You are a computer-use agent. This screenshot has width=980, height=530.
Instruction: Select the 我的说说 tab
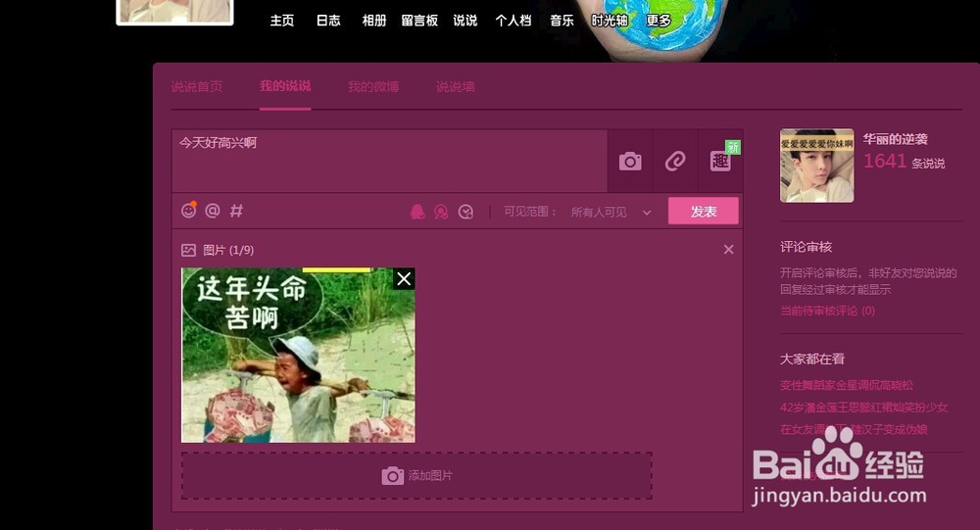(285, 86)
